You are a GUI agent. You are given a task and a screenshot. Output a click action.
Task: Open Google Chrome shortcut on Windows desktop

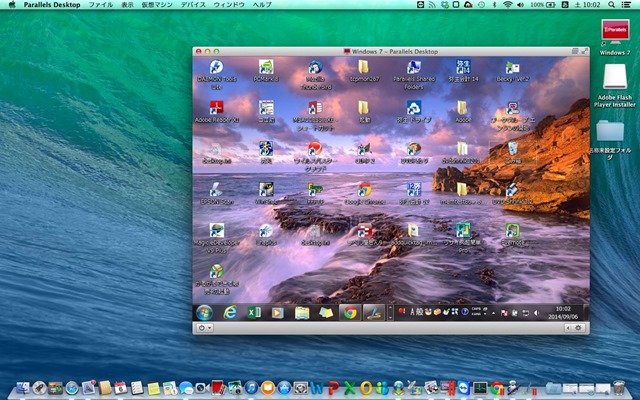point(364,193)
